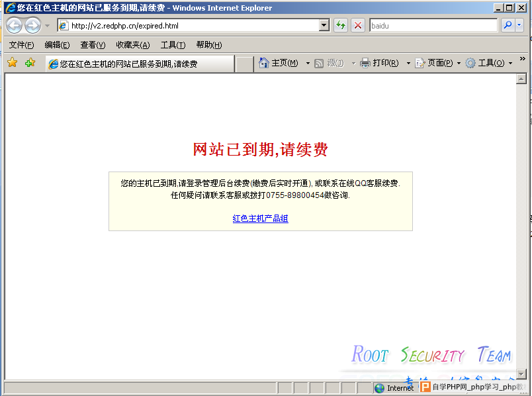
Task: Open the 编辑(E) menu
Action: (57, 45)
